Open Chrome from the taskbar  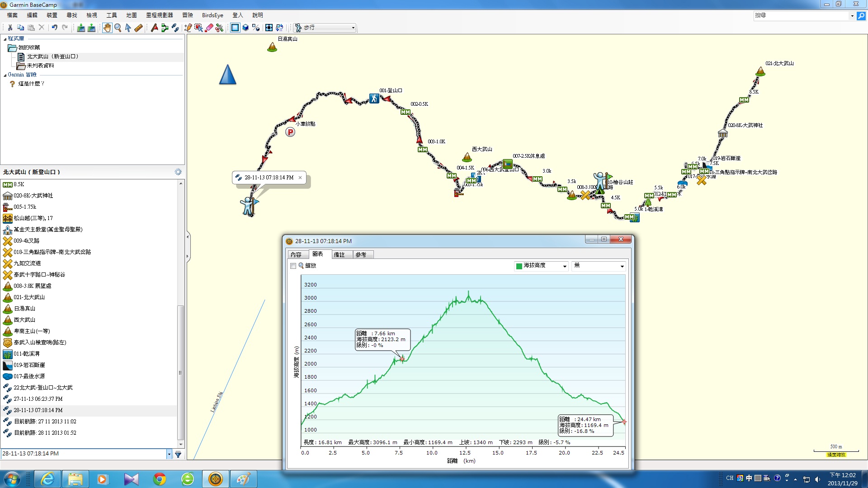point(160,479)
